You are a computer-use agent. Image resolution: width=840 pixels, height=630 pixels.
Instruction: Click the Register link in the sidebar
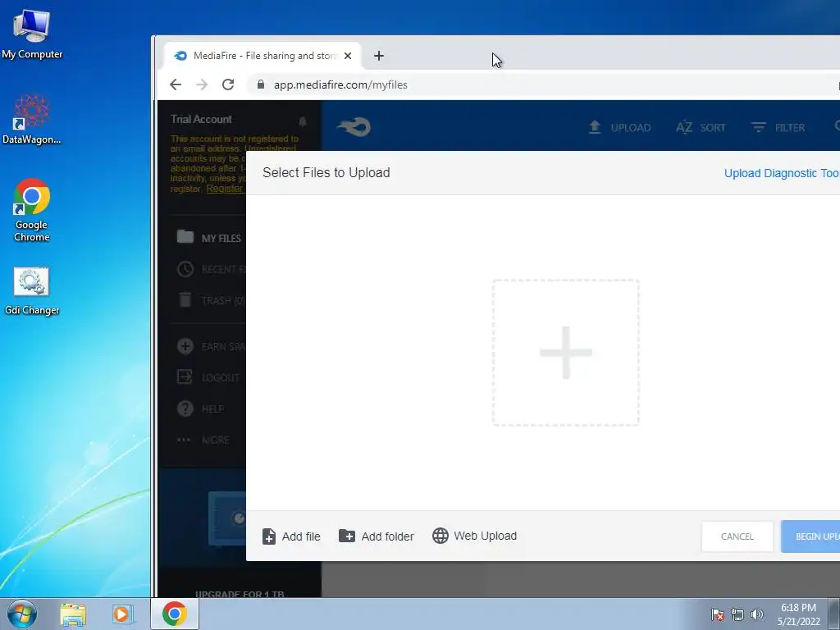pyautogui.click(x=225, y=189)
